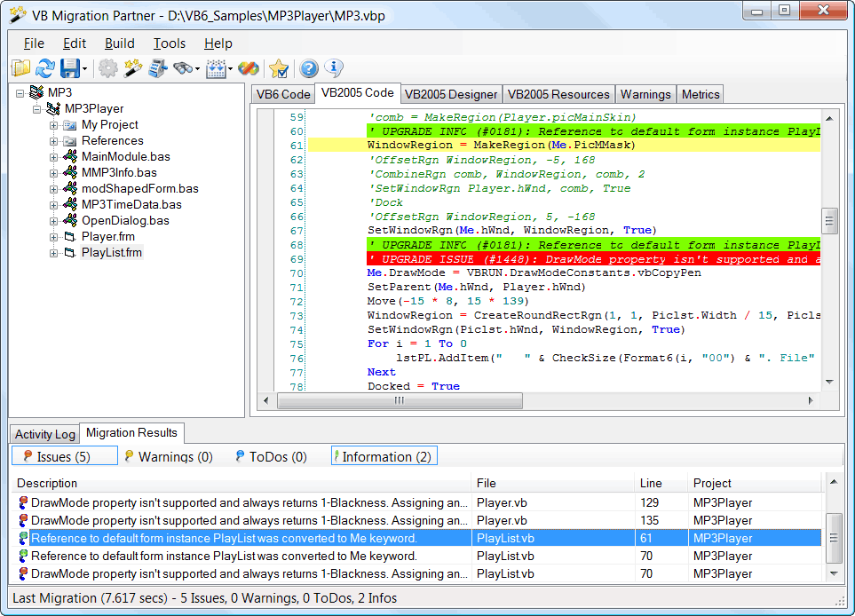The image size is (855, 616).
Task: Open the Edit menu
Action: click(75, 43)
